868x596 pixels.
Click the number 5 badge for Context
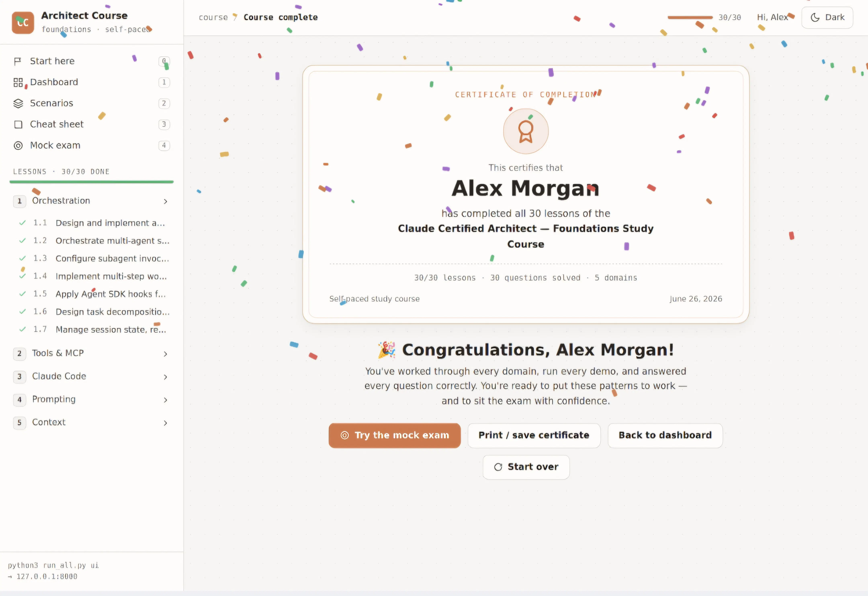click(19, 423)
